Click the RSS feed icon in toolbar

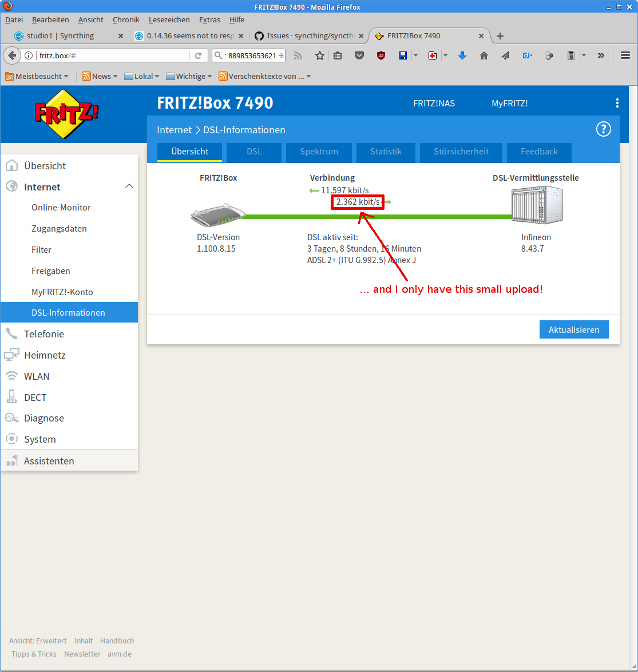tap(298, 55)
